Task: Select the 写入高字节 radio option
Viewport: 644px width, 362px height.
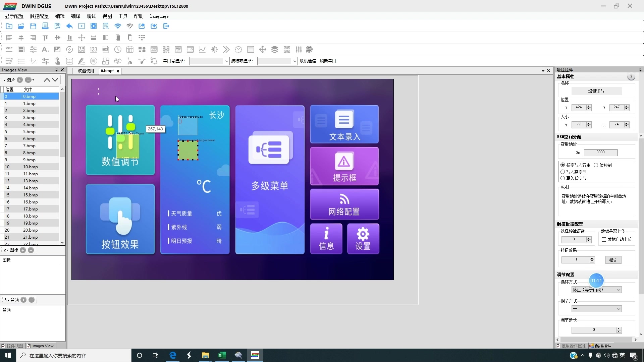Action: [563, 172]
